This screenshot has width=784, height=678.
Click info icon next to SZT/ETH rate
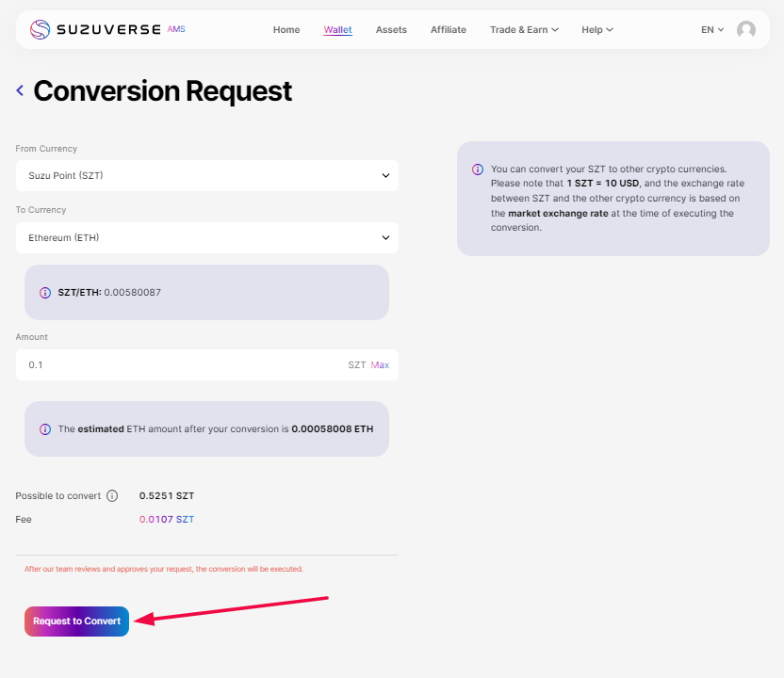45,293
